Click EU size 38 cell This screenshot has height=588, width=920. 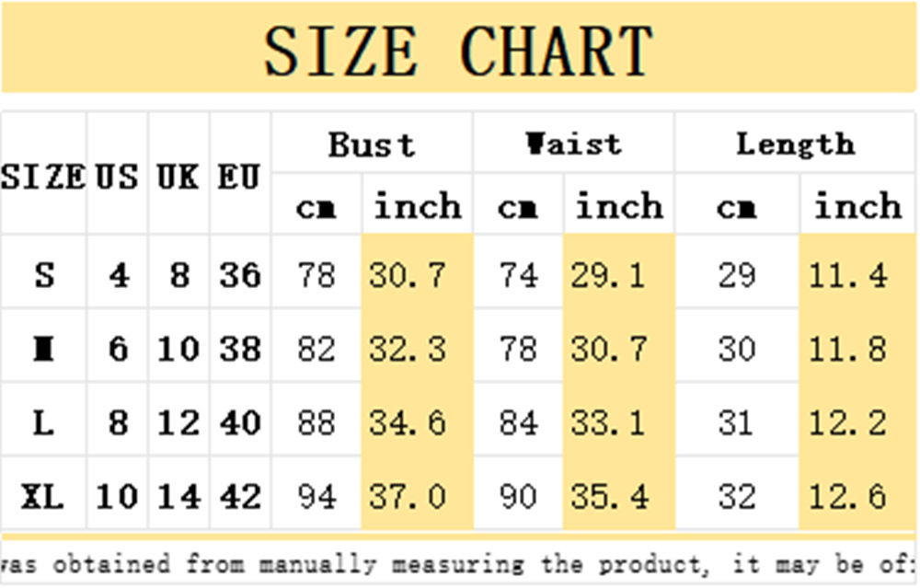coord(240,349)
